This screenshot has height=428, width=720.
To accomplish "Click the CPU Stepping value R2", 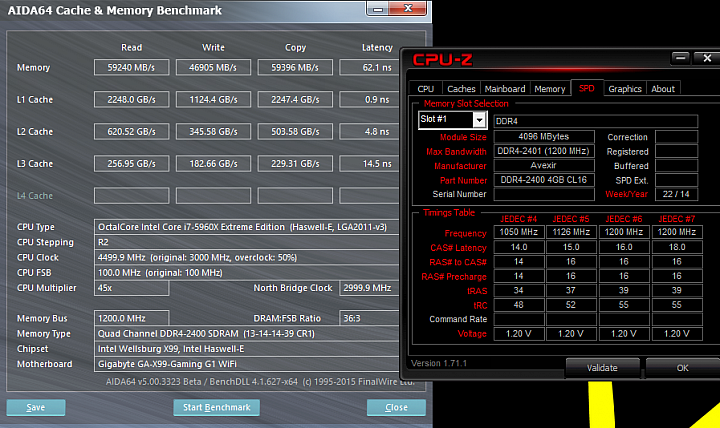I will pyautogui.click(x=247, y=242).
